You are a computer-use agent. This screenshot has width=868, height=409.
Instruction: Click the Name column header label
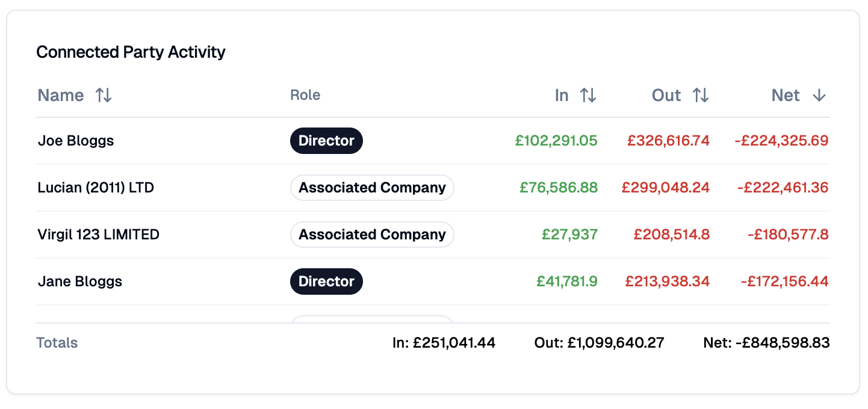(x=60, y=95)
